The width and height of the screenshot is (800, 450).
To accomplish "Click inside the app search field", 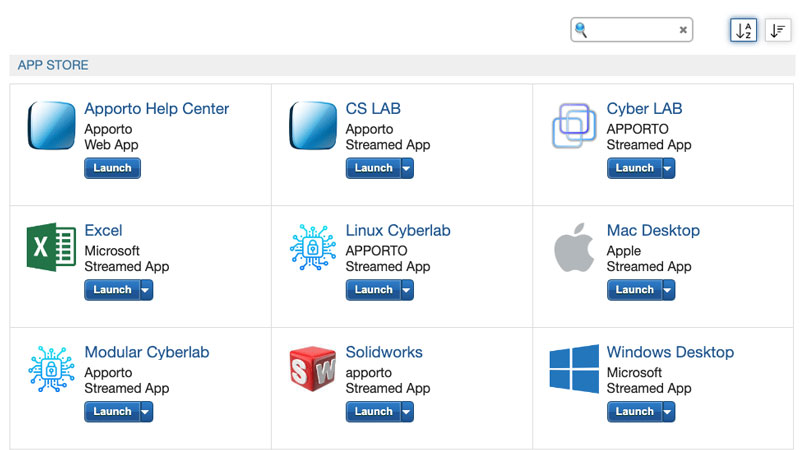I will (x=632, y=30).
